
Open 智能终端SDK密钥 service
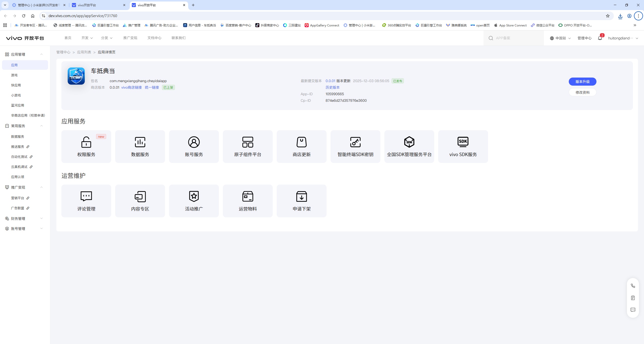tap(355, 146)
